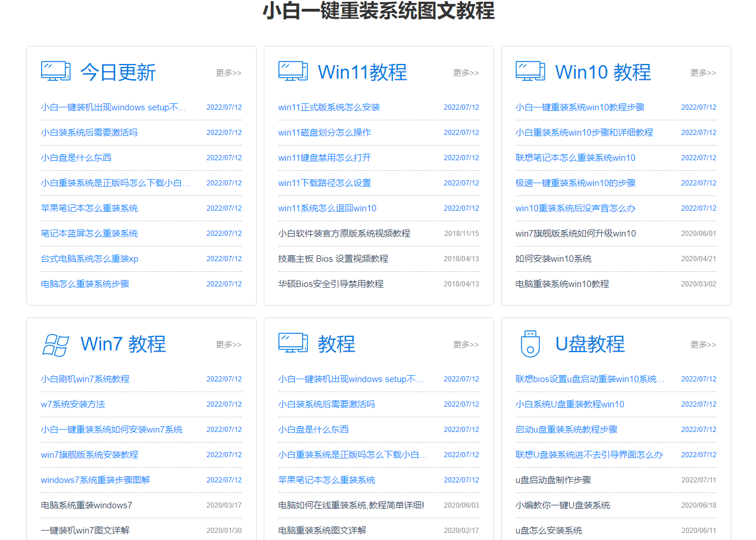Click the monitor icon beside Win11教程
The image size is (756, 540).
(293, 70)
